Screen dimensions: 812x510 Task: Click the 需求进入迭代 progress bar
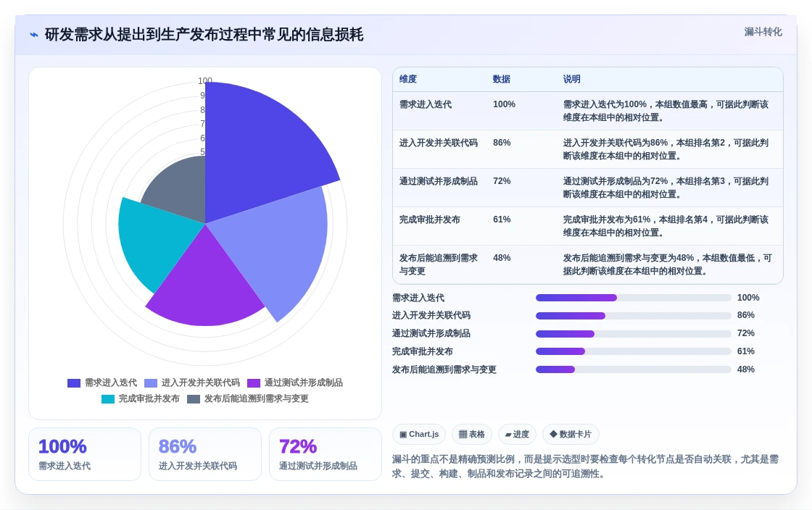coord(634,298)
